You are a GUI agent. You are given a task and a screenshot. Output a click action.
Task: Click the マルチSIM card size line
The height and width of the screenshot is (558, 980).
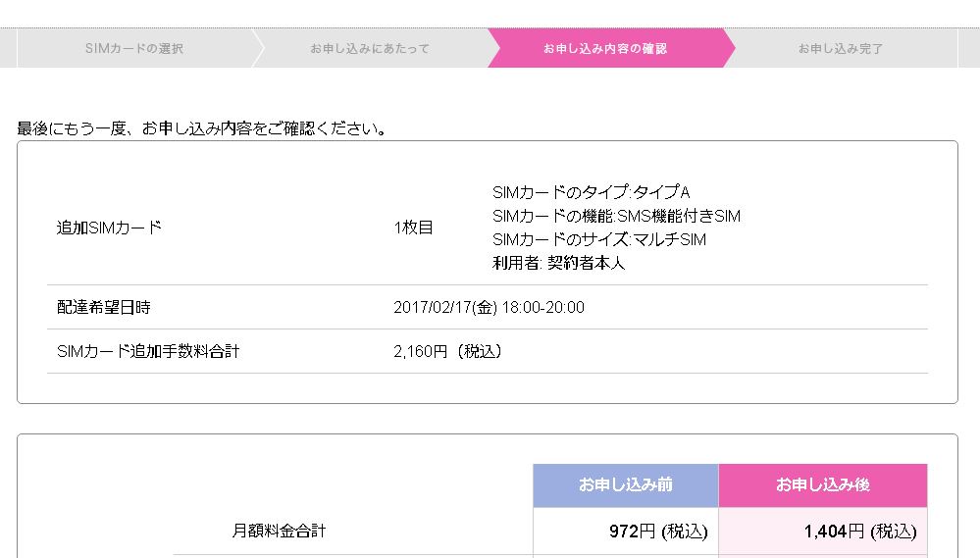pos(599,239)
